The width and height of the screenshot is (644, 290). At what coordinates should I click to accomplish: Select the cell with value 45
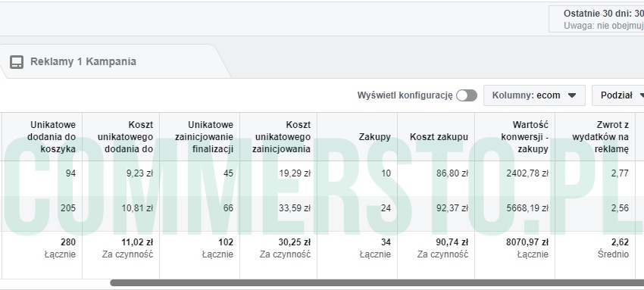199,179
